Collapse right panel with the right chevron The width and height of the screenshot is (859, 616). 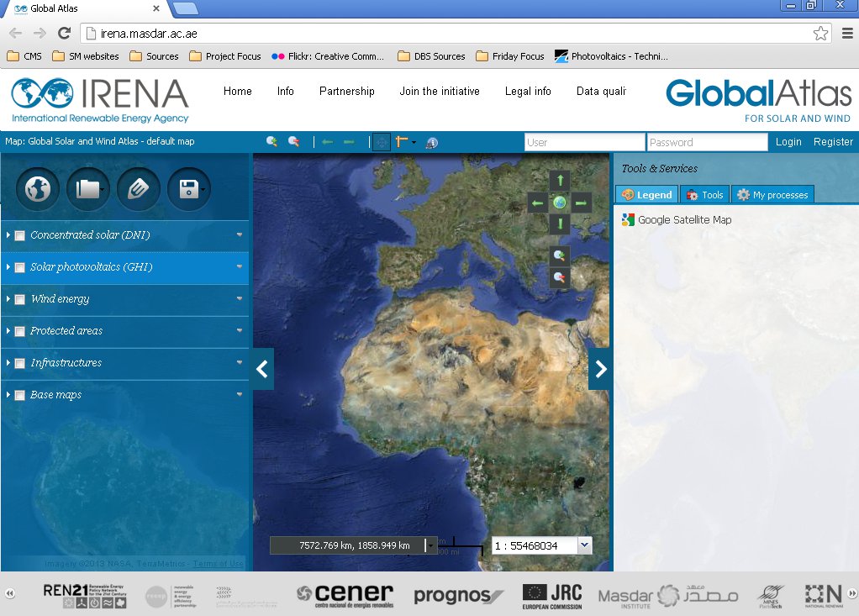(x=600, y=369)
